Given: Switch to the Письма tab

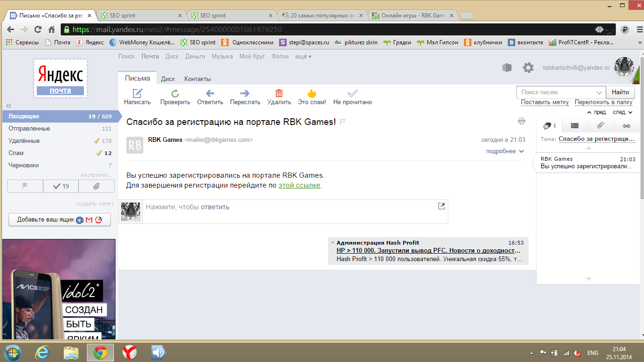Looking at the screenshot, I should 137,78.
